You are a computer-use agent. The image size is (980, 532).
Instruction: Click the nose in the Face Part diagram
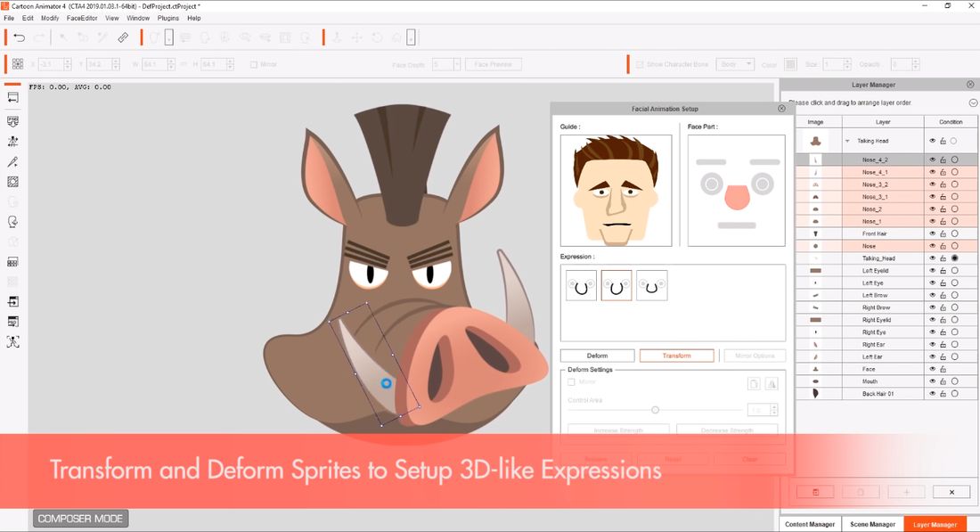point(737,197)
